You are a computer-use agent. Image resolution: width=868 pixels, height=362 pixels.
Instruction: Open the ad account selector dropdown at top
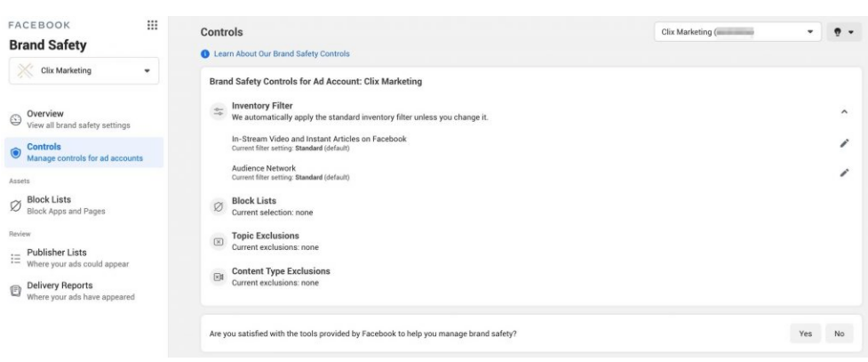737,32
